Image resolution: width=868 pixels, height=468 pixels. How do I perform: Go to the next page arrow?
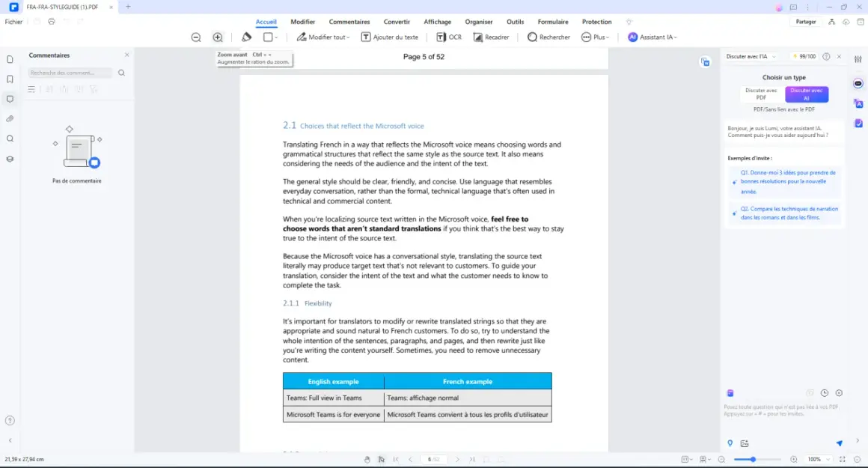[457, 459]
